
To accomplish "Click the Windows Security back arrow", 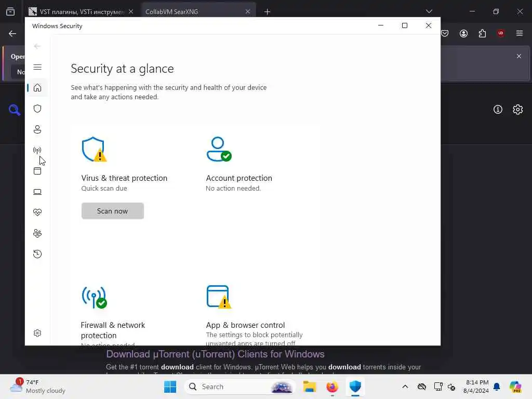I will [x=37, y=46].
